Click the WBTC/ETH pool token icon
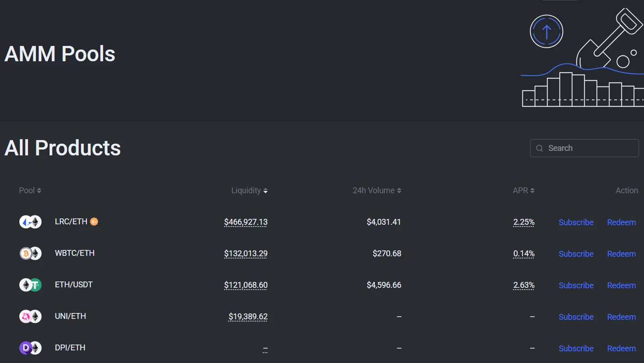 click(x=30, y=253)
